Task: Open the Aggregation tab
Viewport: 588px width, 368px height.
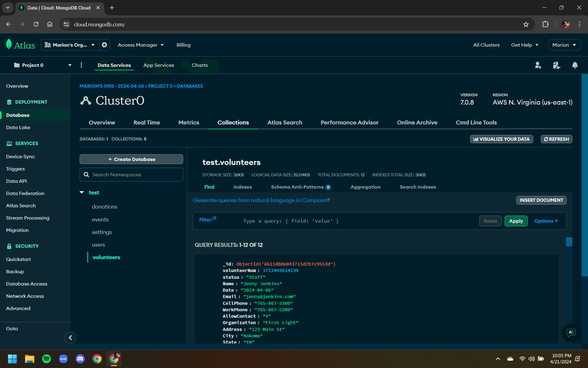Action: click(365, 187)
